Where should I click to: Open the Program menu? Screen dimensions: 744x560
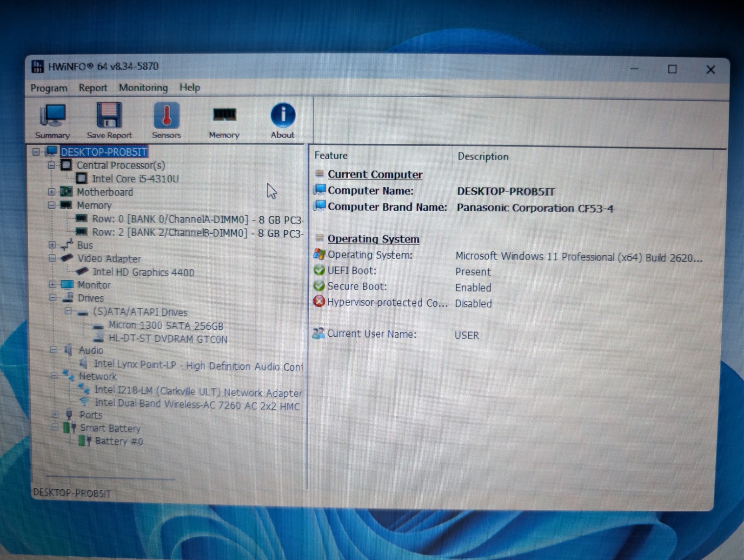49,88
